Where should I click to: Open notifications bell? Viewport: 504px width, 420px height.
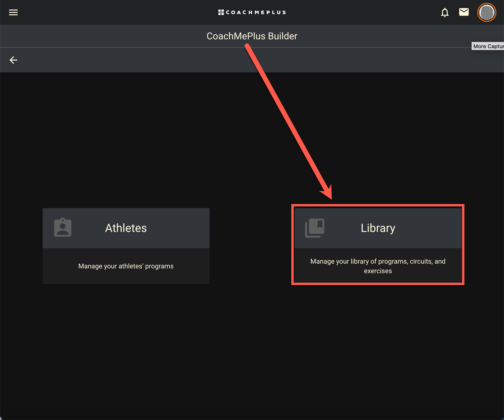tap(445, 12)
